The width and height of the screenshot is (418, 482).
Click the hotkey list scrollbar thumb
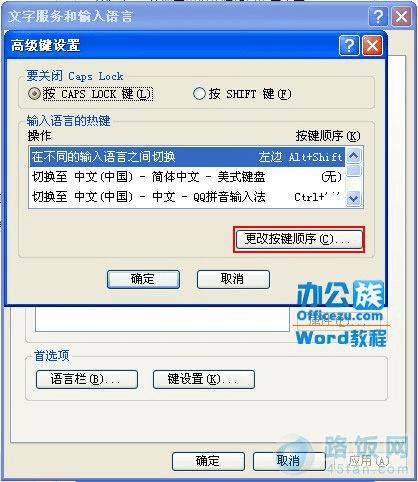coord(353,170)
